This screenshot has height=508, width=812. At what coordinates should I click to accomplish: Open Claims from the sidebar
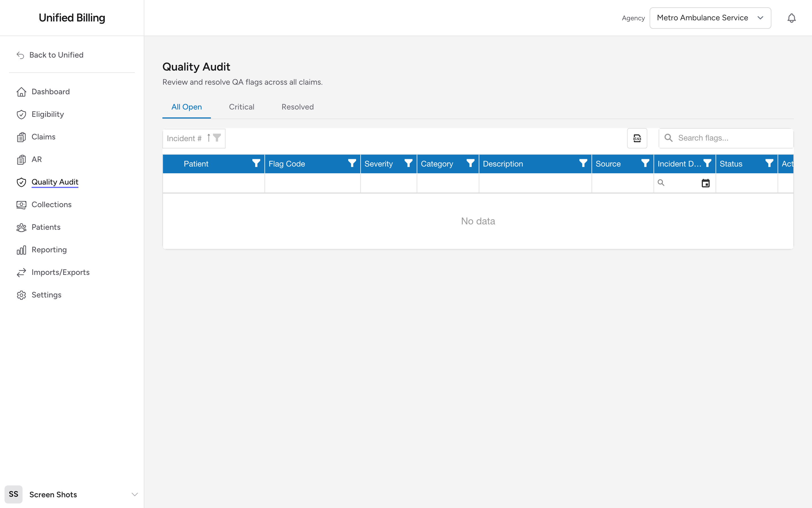tap(43, 137)
